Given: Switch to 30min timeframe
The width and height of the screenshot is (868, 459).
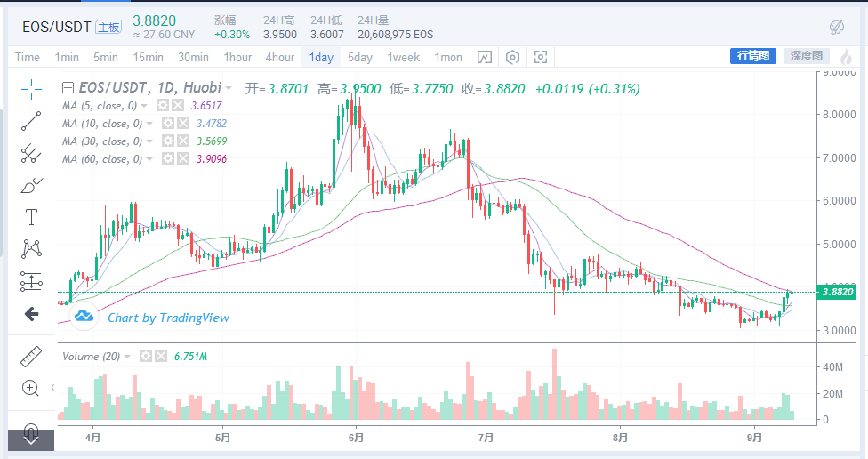Looking at the screenshot, I should click(x=193, y=57).
